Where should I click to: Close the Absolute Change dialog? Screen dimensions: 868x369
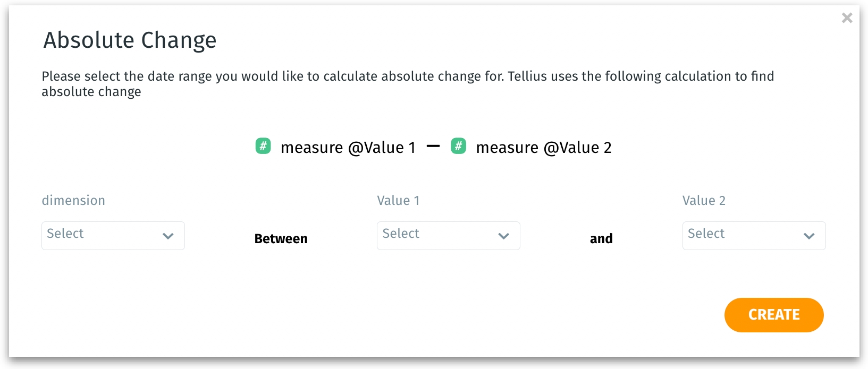point(847,18)
